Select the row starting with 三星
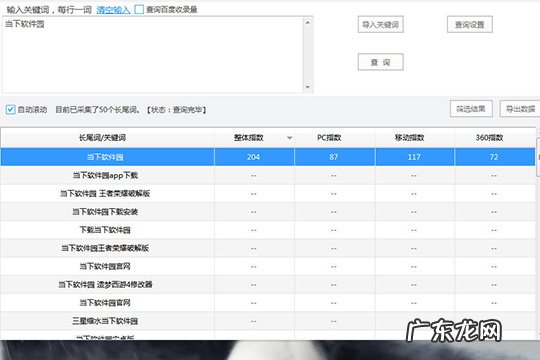 pos(268,321)
